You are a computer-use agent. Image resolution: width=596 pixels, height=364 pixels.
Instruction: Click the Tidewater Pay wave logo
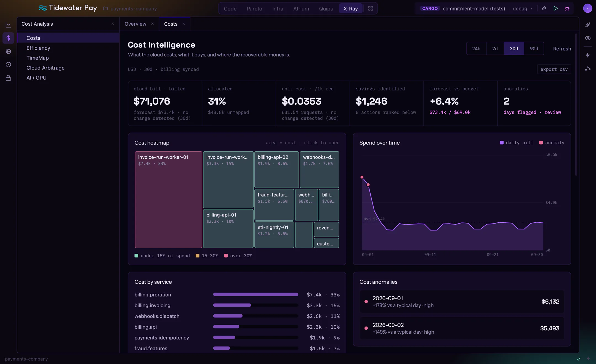tap(43, 8)
